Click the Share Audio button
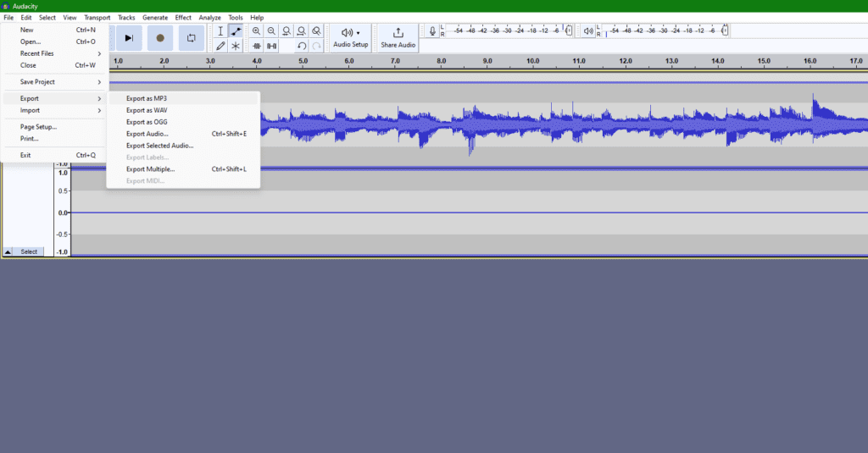This screenshot has width=868, height=453. [x=398, y=38]
